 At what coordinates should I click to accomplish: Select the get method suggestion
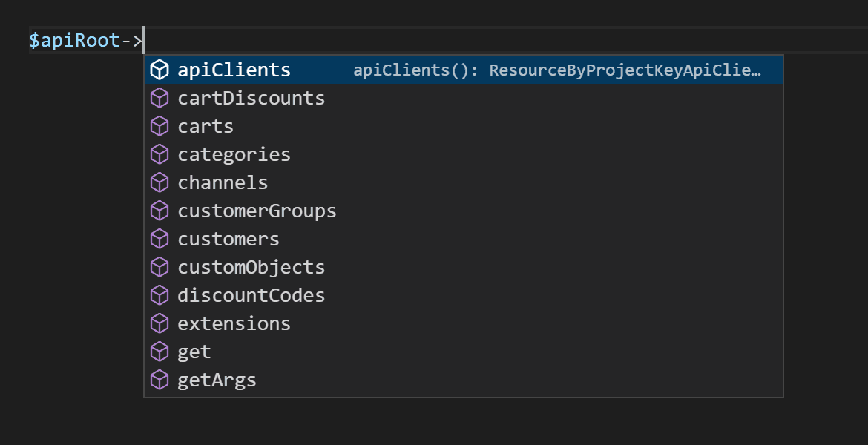pyautogui.click(x=194, y=352)
